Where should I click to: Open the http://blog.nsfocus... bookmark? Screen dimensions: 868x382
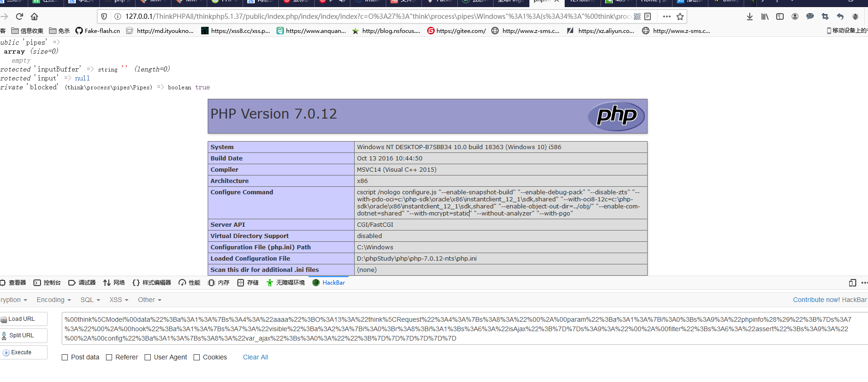click(x=386, y=31)
